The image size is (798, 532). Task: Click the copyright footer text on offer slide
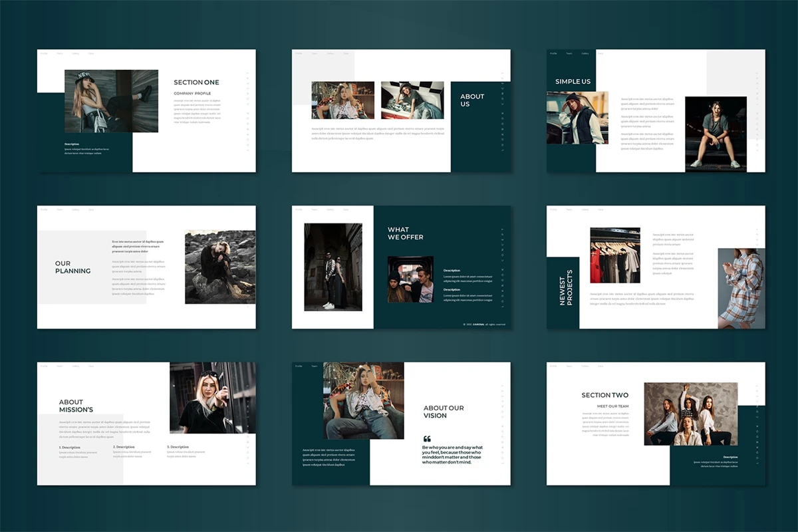[x=484, y=325]
